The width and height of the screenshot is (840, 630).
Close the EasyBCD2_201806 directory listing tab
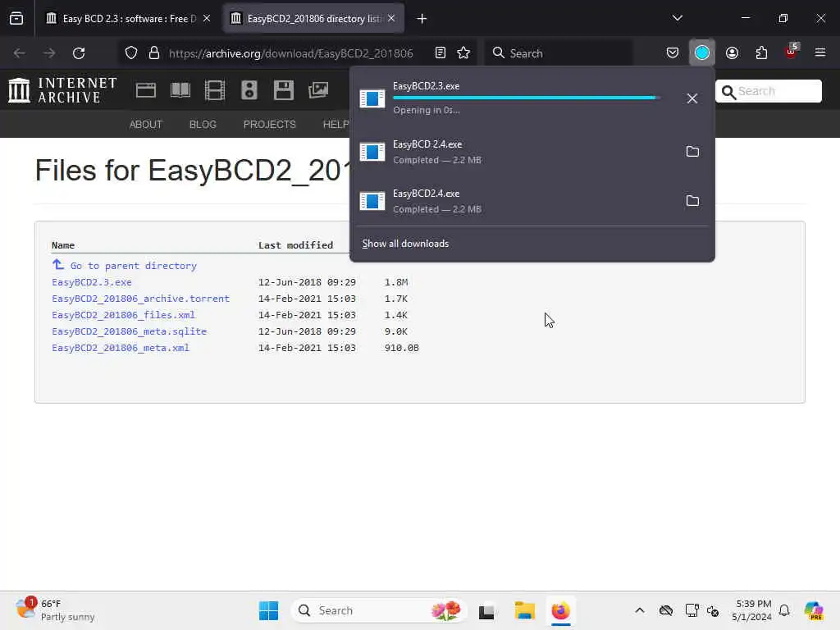(x=391, y=19)
